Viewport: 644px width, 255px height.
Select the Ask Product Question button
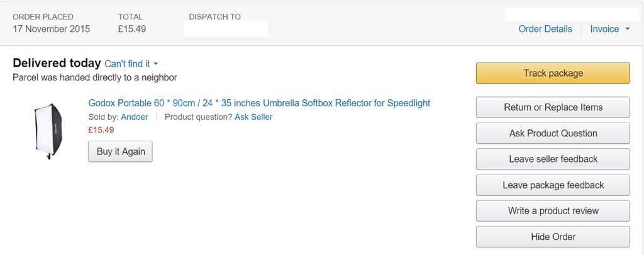click(553, 133)
